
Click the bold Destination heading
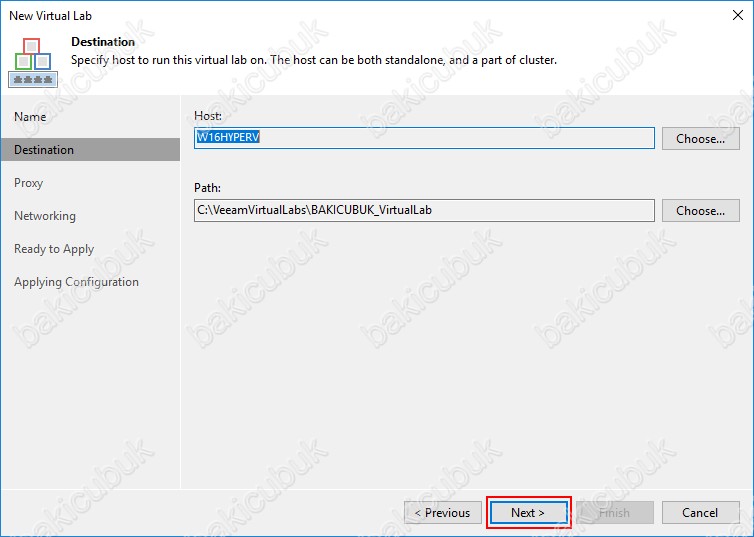(103, 42)
